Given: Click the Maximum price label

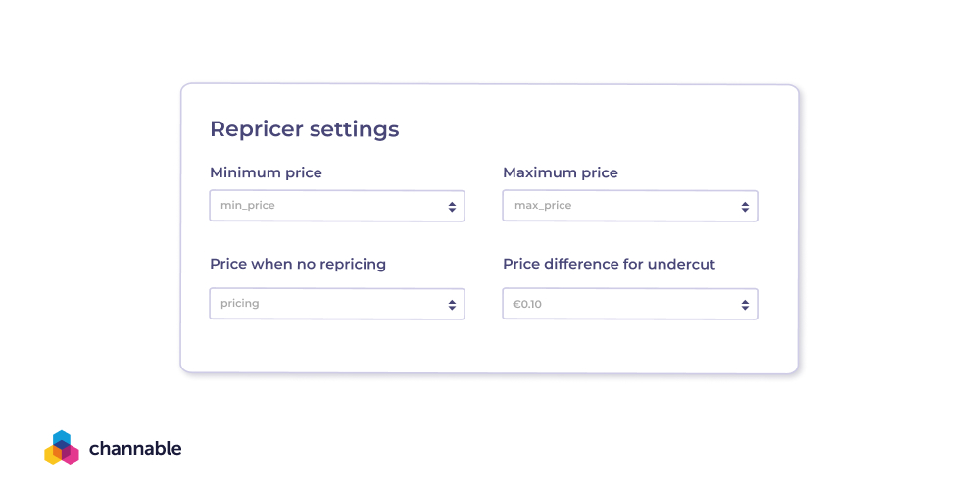Looking at the screenshot, I should (x=561, y=172).
